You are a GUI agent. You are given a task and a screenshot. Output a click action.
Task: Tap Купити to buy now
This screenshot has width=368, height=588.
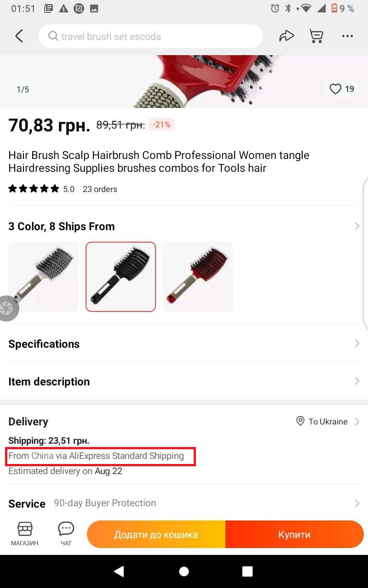(294, 534)
